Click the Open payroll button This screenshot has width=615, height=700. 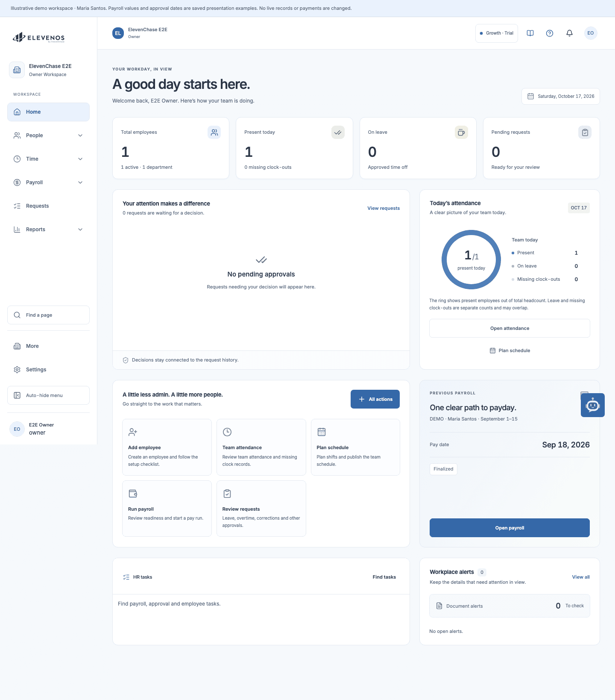(x=510, y=528)
